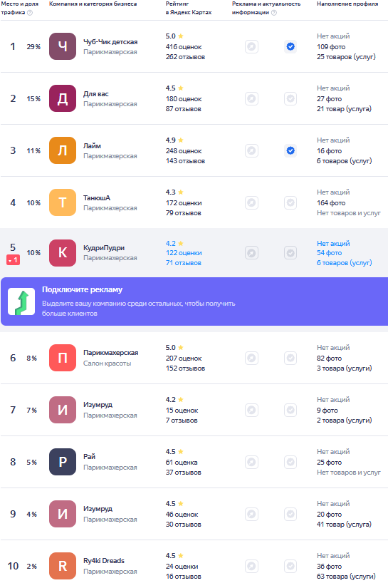This screenshot has width=388, height=588.
Task: Open the 71 отзывов link for КудриПудри
Action: click(184, 263)
